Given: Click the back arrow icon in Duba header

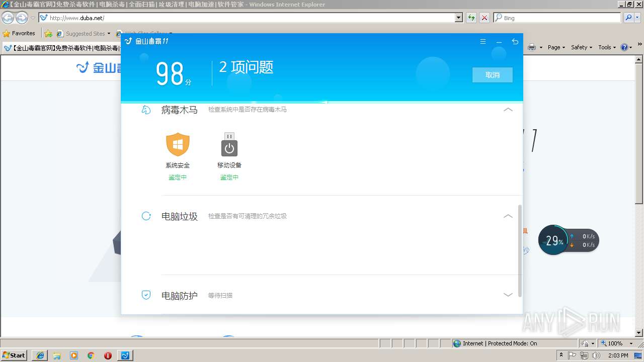Looking at the screenshot, I should pyautogui.click(x=515, y=42).
